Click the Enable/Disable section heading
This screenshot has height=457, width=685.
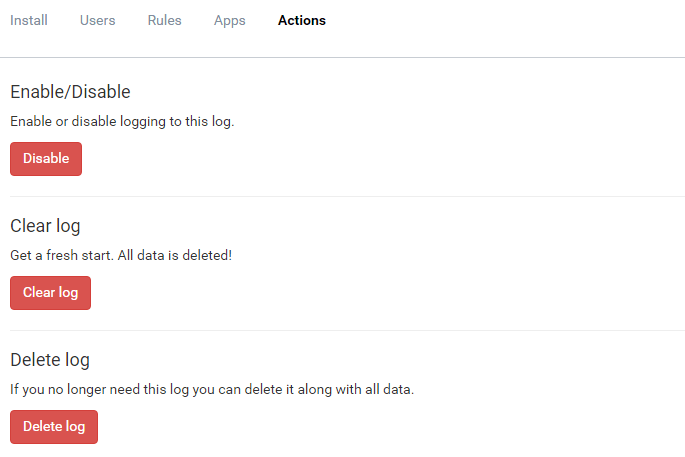point(70,92)
